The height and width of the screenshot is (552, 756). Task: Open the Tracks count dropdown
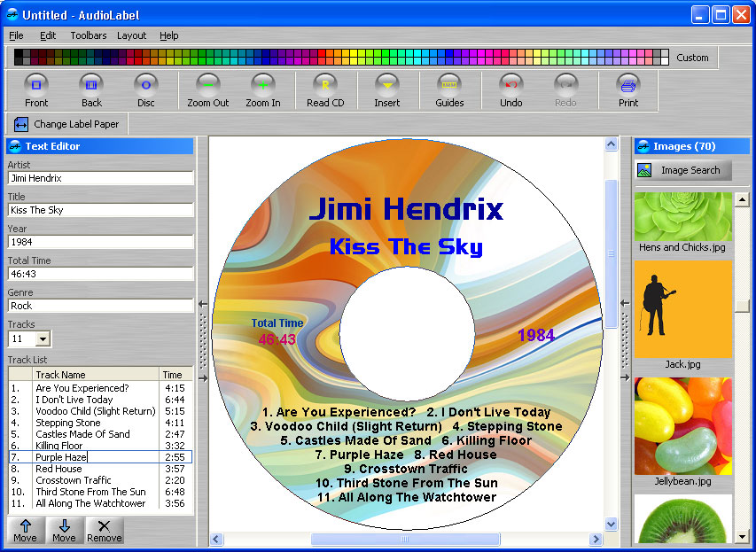point(43,339)
